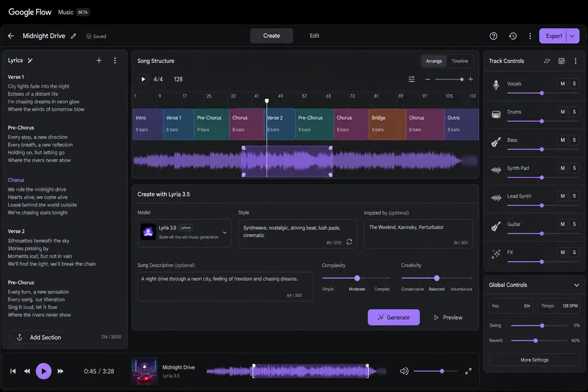Open More Settings
This screenshot has height=392, width=588.
tap(535, 360)
